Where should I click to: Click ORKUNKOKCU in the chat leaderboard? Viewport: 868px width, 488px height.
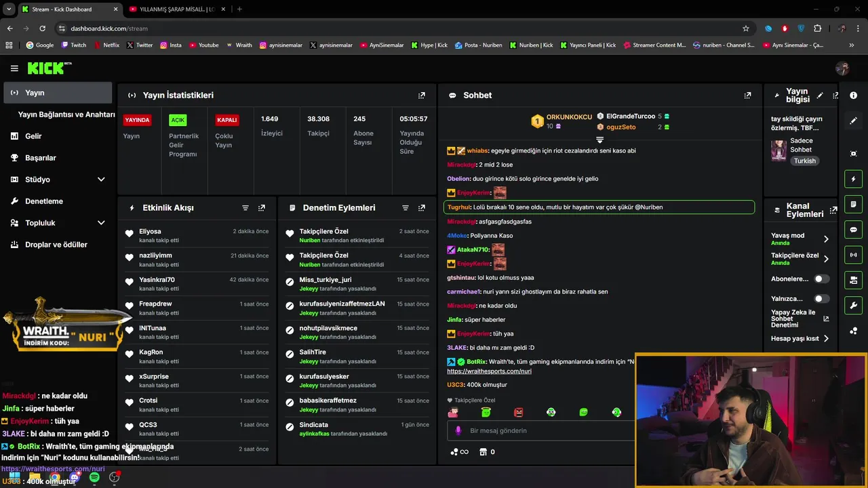(569, 117)
